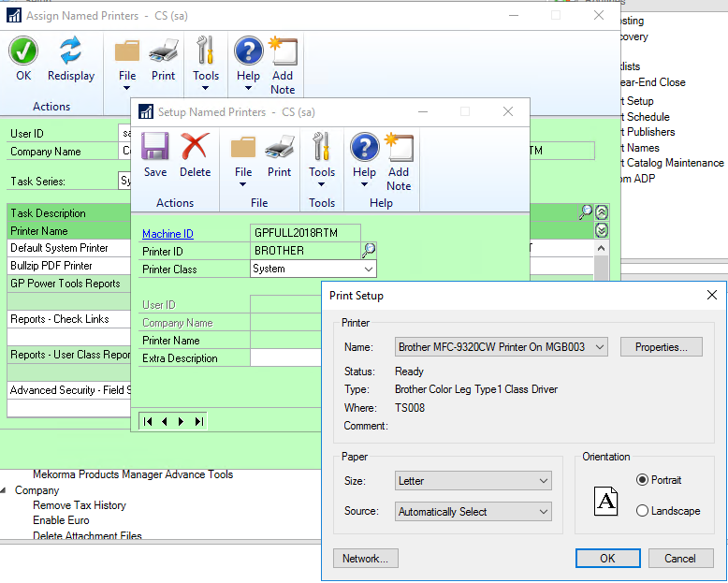Screen dimensions: 728x583
Task: Go to last record navigation button
Action: click(x=199, y=421)
